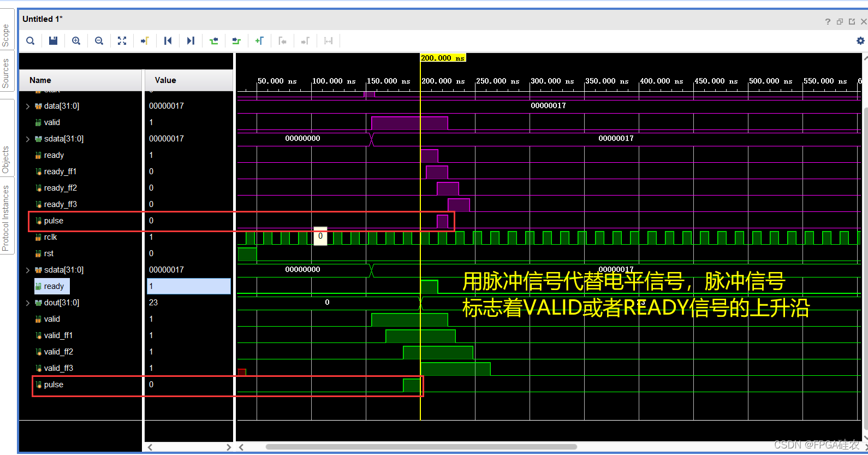Screen dimensions: 868x455
Task: Open the waveform search tool
Action: (31, 41)
